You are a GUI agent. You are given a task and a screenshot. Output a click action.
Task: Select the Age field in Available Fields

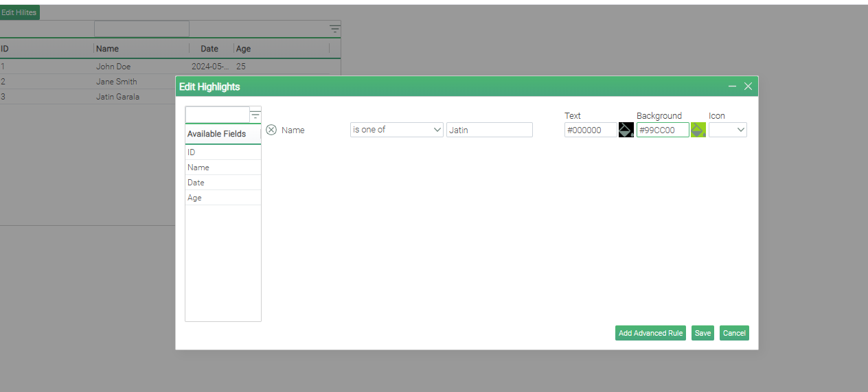(222, 198)
